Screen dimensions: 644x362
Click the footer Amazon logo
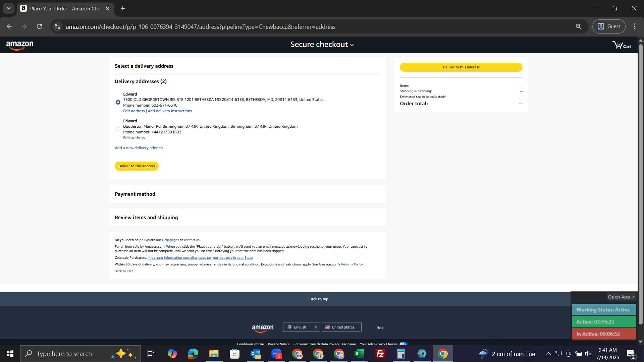(263, 328)
